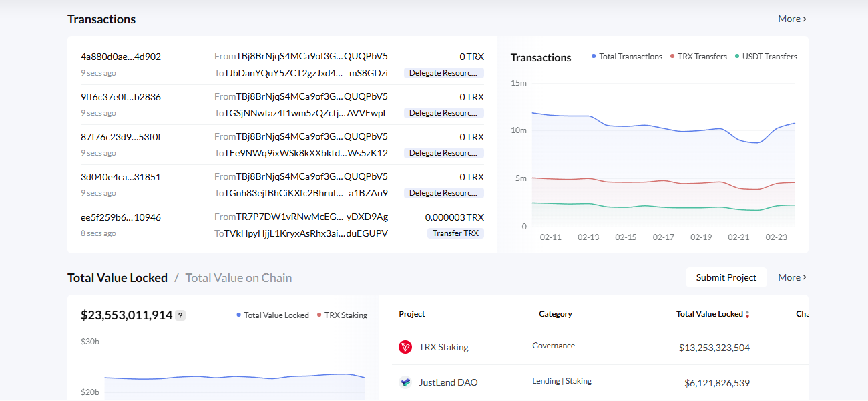Image resolution: width=868 pixels, height=401 pixels.
Task: Switch to Total Value on Chain tab
Action: pos(238,278)
